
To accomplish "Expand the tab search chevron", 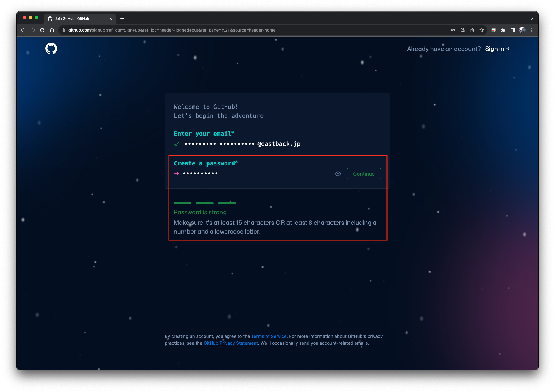I will tap(532, 19).
